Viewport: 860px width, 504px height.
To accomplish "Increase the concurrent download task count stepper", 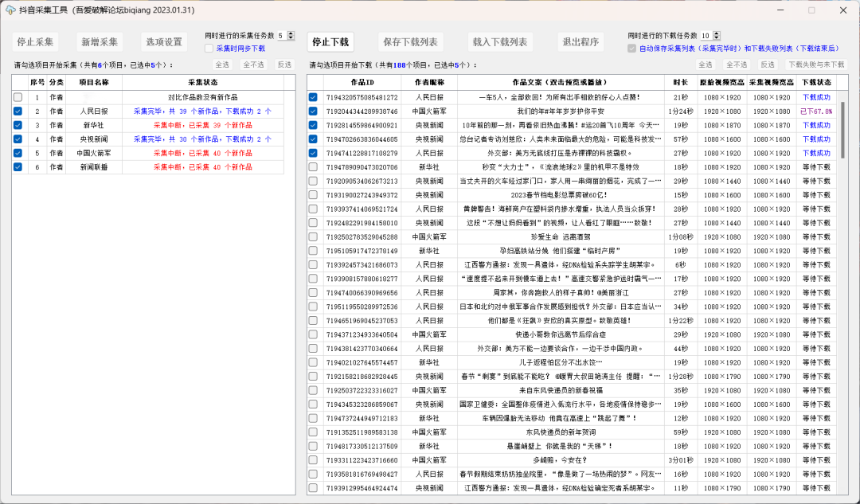I will (x=717, y=33).
